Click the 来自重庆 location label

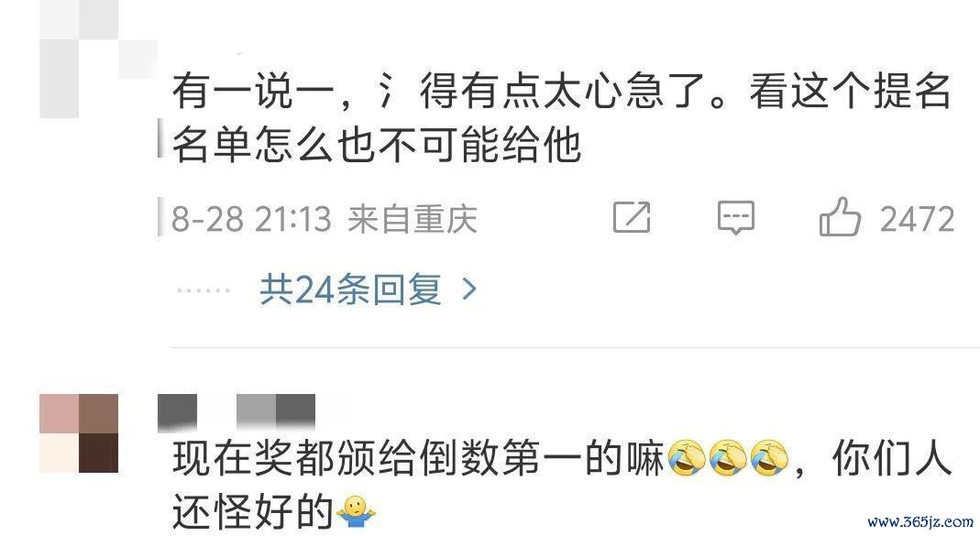413,219
